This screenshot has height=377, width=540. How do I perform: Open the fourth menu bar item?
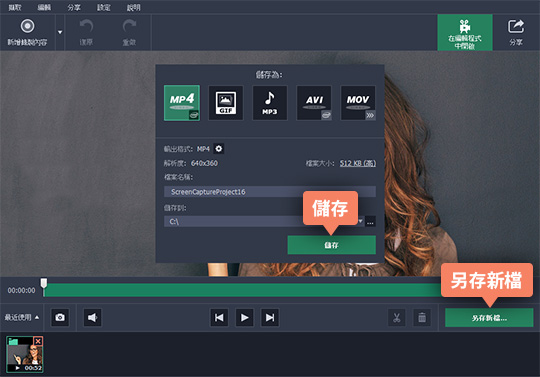104,7
